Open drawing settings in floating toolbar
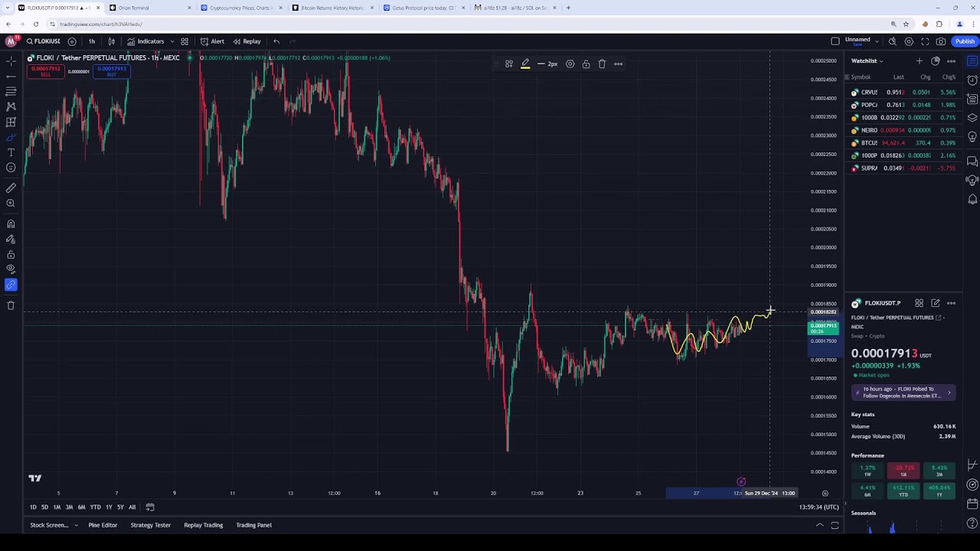 coord(570,64)
